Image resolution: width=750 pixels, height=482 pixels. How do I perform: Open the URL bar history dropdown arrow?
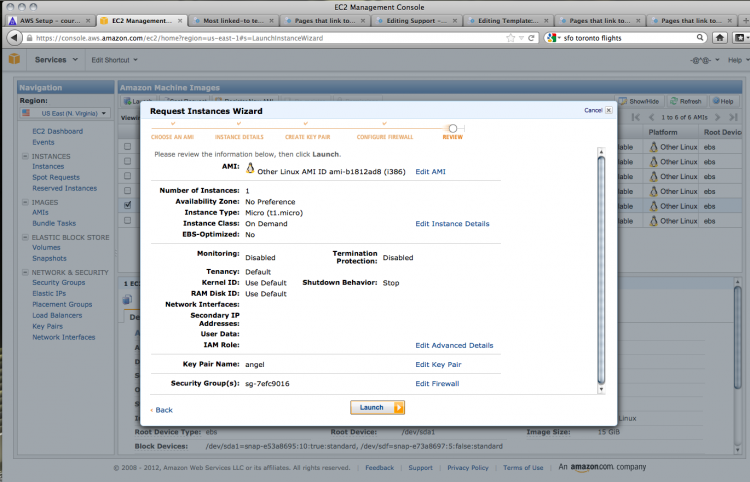[522, 38]
